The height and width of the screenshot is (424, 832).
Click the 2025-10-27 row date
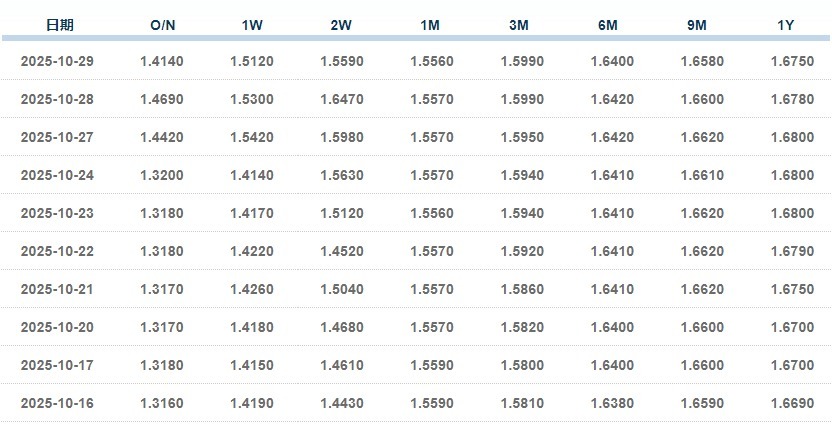(58, 138)
